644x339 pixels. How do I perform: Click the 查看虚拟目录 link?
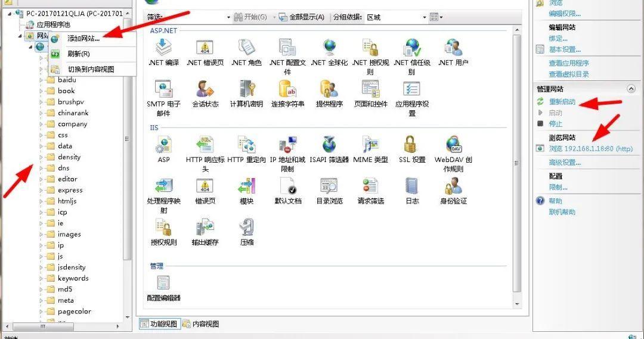[569, 74]
